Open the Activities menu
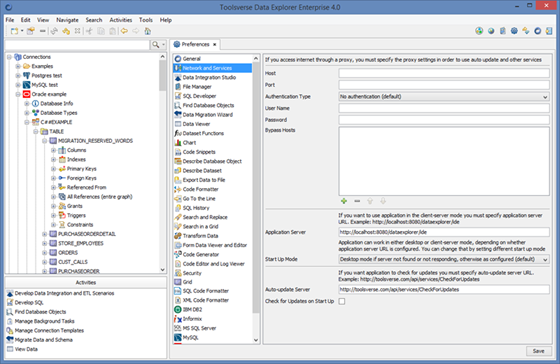560x364 pixels. pos(121,20)
